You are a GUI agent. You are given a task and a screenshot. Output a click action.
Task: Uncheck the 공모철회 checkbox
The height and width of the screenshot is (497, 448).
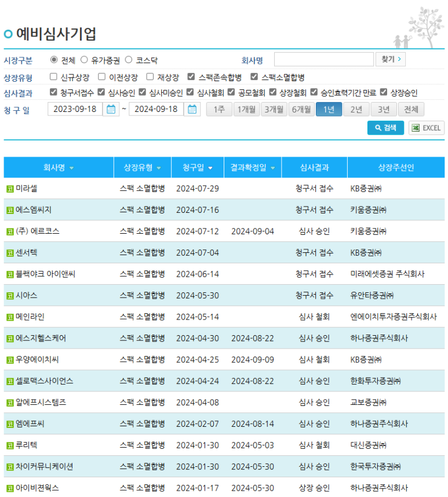[x=231, y=92]
